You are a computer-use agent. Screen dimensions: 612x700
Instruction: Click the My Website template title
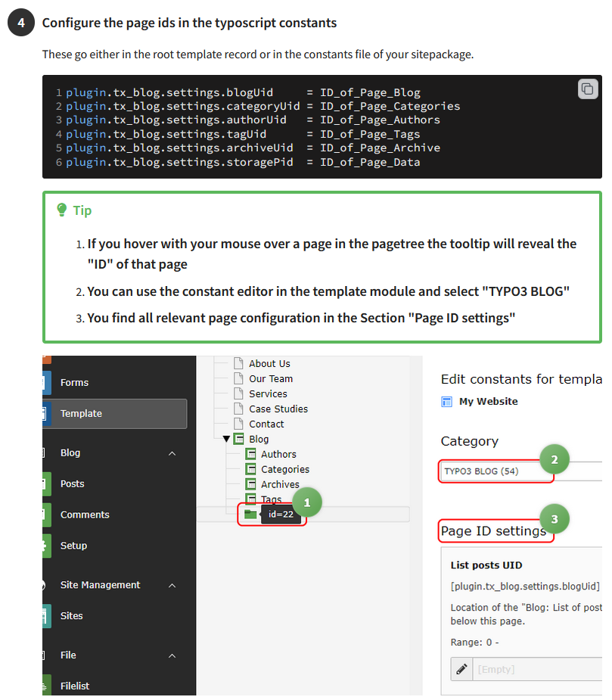coord(489,401)
